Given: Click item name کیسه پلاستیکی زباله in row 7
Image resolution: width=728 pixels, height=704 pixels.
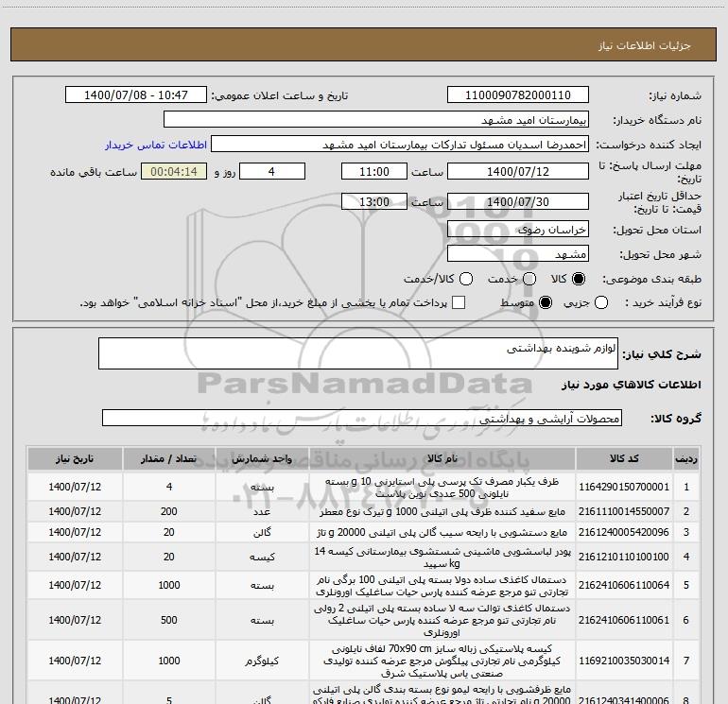Looking at the screenshot, I should (x=442, y=661).
